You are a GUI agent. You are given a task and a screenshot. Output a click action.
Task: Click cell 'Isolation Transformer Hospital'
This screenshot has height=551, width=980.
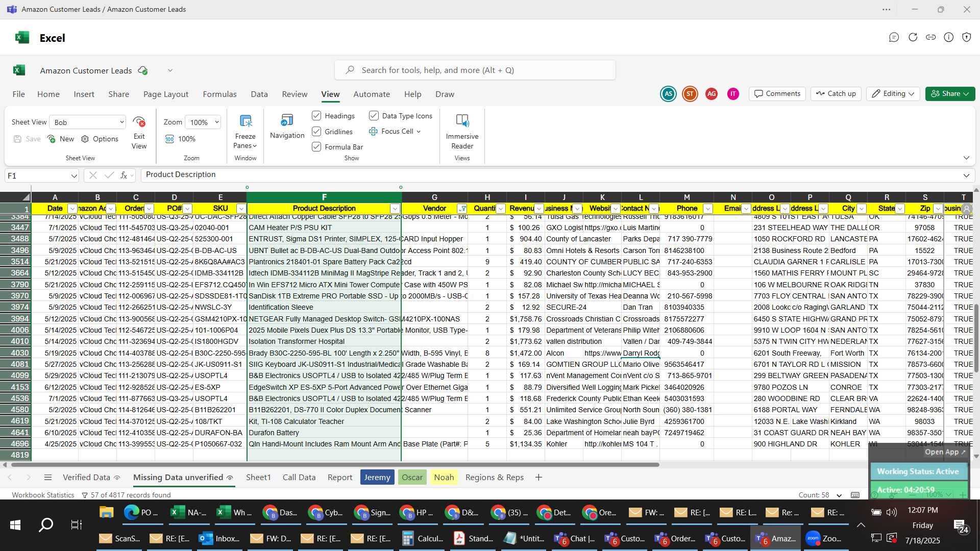(x=324, y=341)
